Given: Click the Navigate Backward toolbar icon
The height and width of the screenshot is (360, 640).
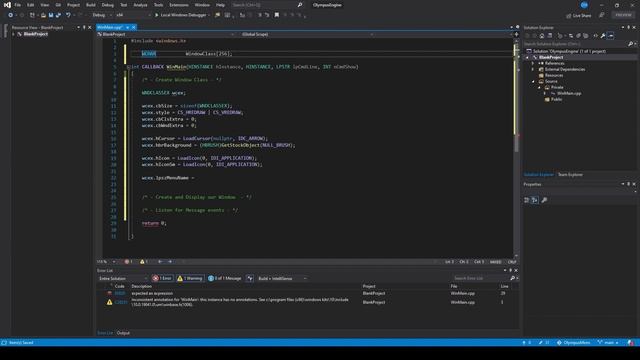Looking at the screenshot, I should pos(11,15).
